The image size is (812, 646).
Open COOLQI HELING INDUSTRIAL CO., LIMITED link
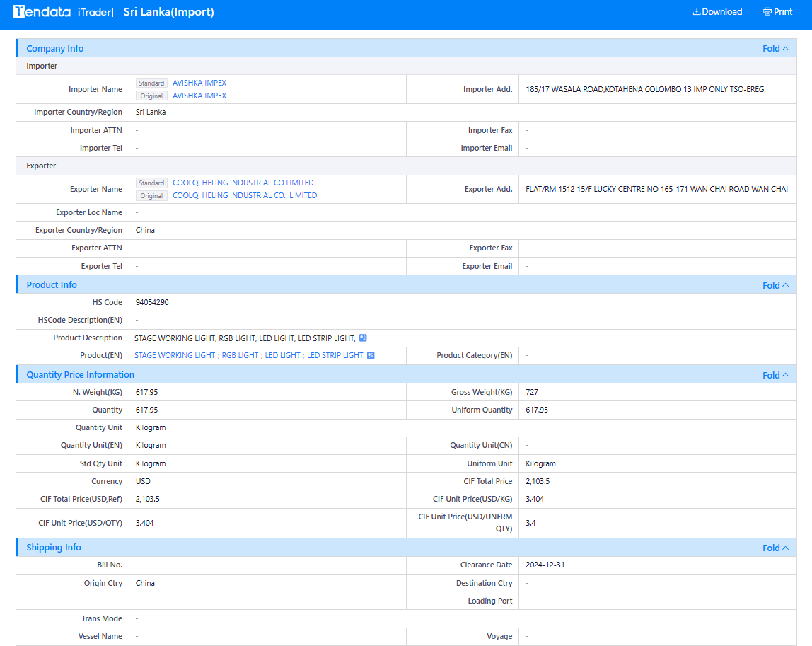click(x=245, y=195)
